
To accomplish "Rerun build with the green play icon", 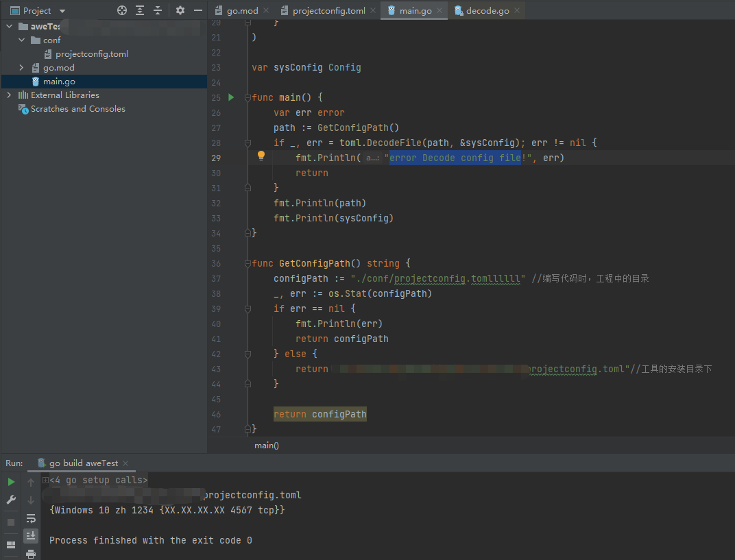I will [10, 481].
